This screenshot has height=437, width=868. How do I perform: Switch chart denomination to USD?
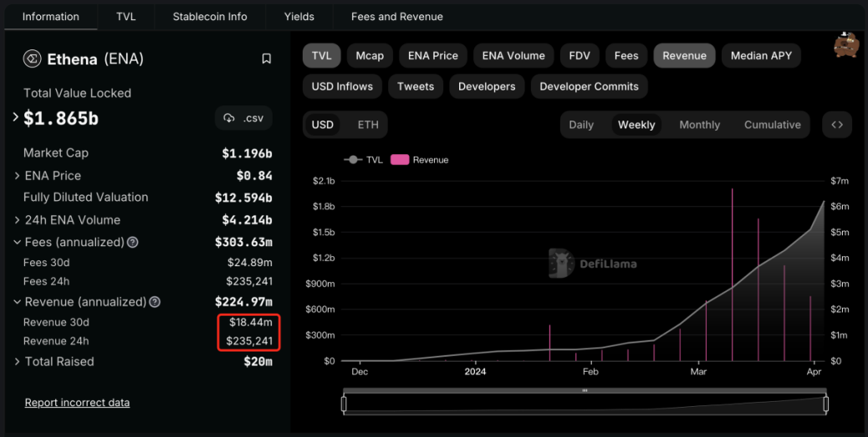tap(322, 125)
